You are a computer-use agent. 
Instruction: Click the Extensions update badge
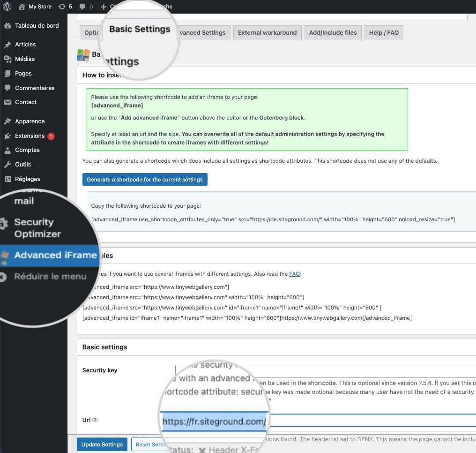[51, 136]
